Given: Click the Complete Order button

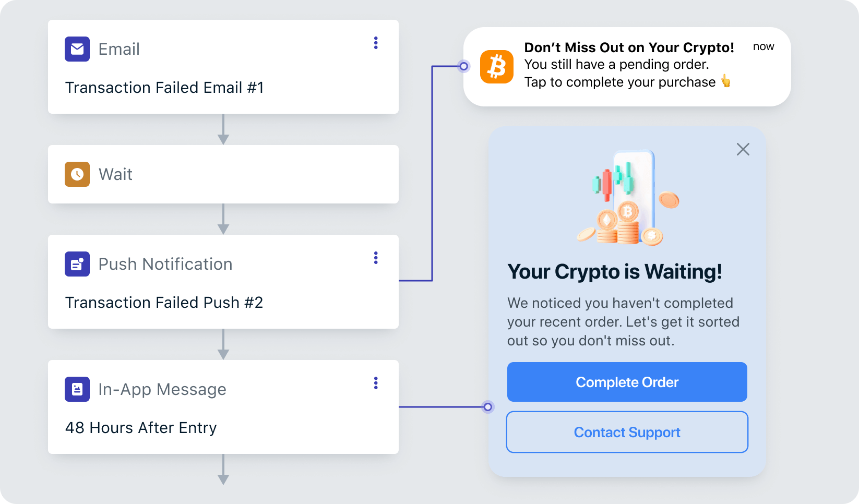Looking at the screenshot, I should (627, 382).
